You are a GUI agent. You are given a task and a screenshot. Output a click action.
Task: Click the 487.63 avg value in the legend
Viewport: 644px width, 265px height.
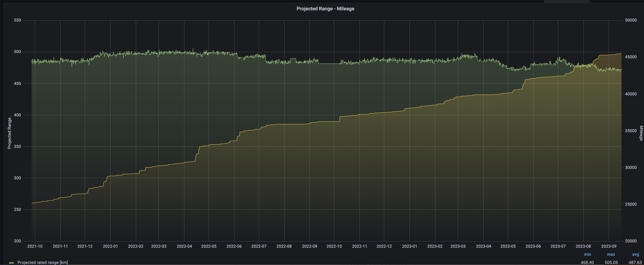pyautogui.click(x=635, y=263)
